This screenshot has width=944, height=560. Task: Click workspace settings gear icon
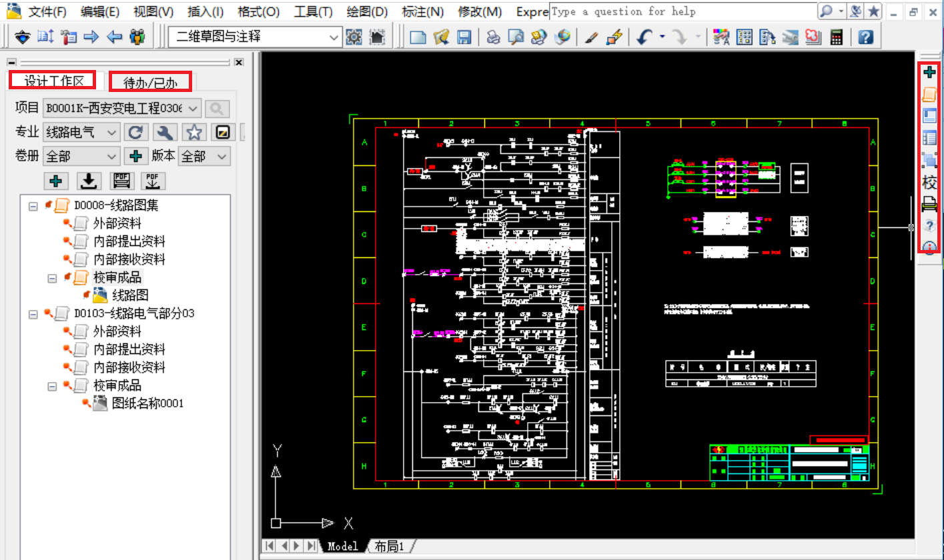354,37
